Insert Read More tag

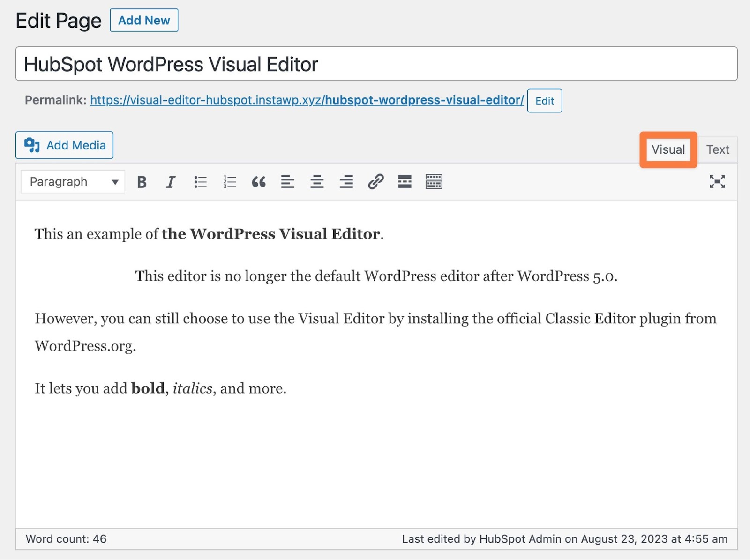[x=405, y=182]
